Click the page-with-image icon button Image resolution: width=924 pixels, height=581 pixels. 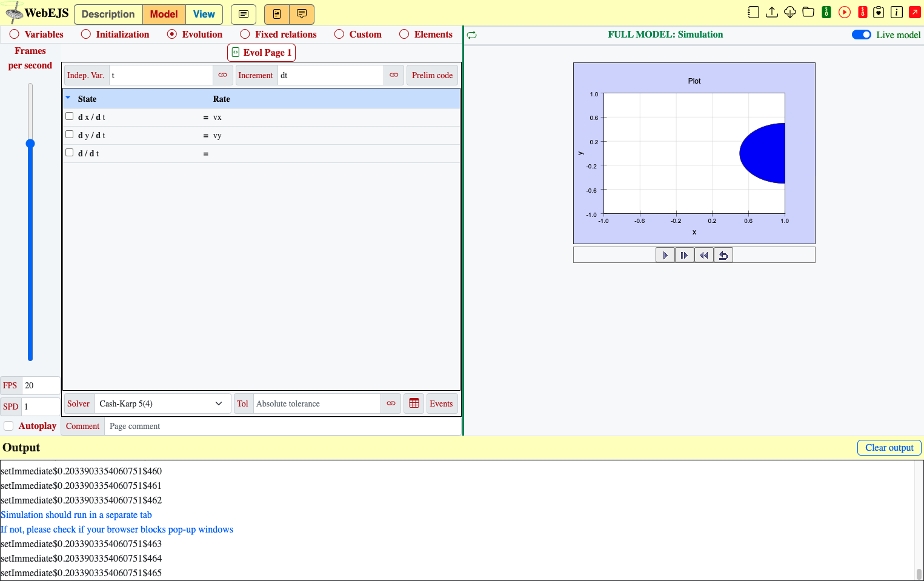(277, 14)
